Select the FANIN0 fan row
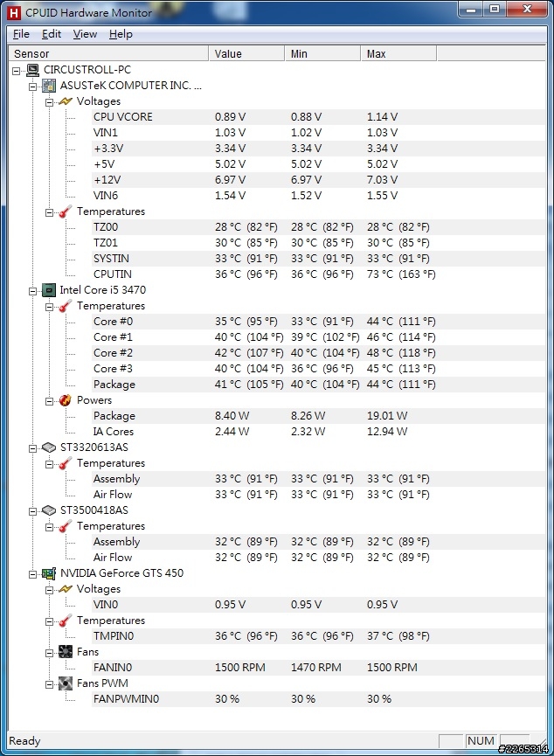This screenshot has width=554, height=756. (319, 667)
